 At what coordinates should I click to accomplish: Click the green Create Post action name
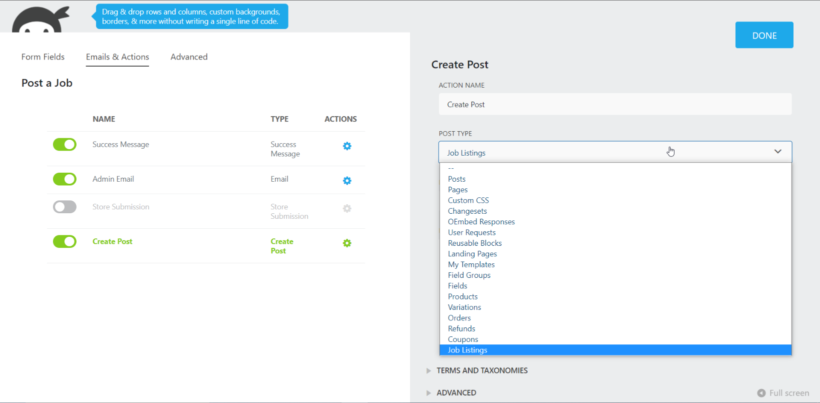[x=112, y=241]
